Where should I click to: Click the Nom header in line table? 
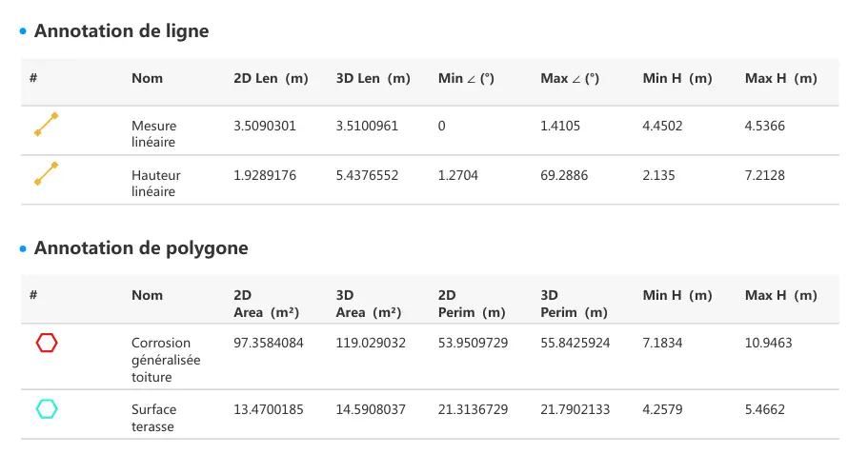(147, 79)
